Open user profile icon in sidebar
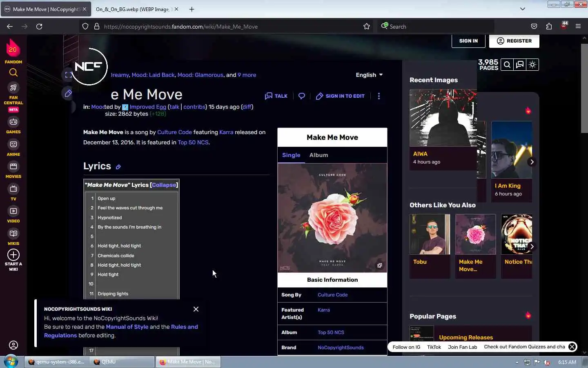 point(13,345)
